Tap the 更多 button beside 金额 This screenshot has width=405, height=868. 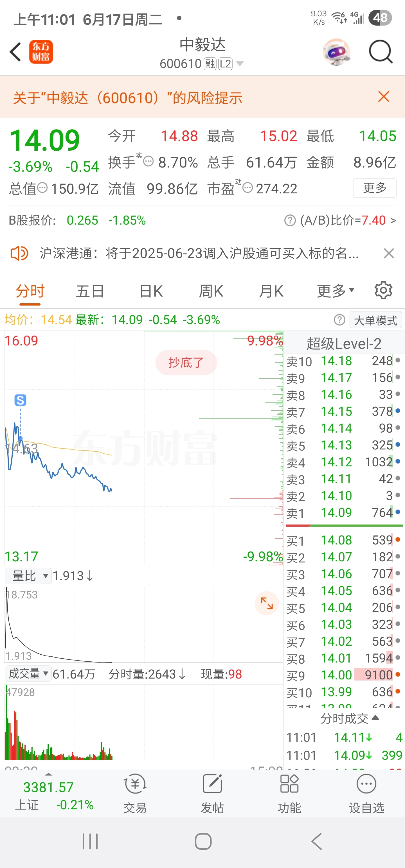pyautogui.click(x=375, y=188)
